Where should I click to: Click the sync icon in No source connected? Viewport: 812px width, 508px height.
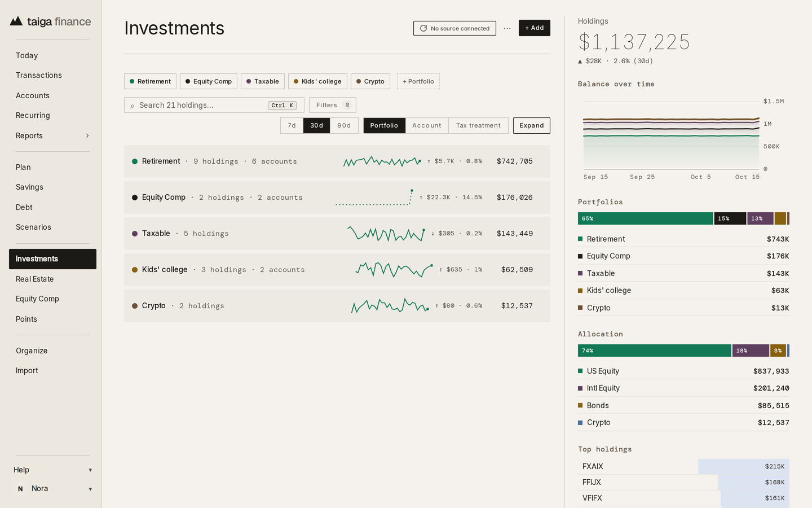[423, 28]
